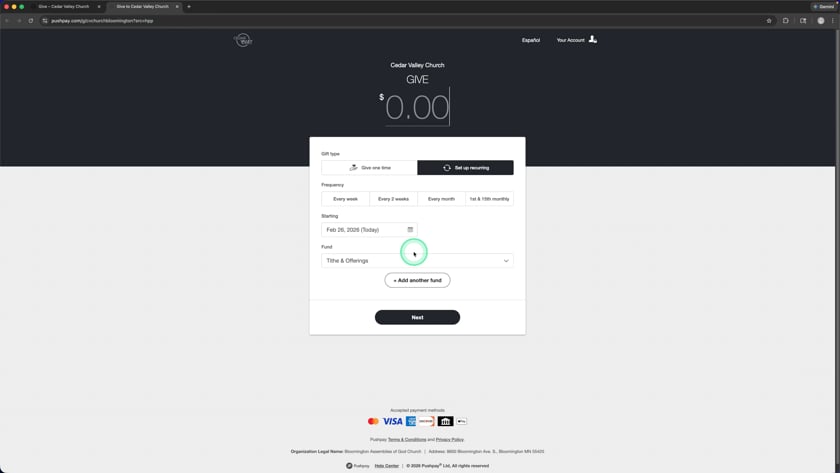This screenshot has height=473, width=840.
Task: Click the Cedar Valley Church logo
Action: tap(243, 40)
